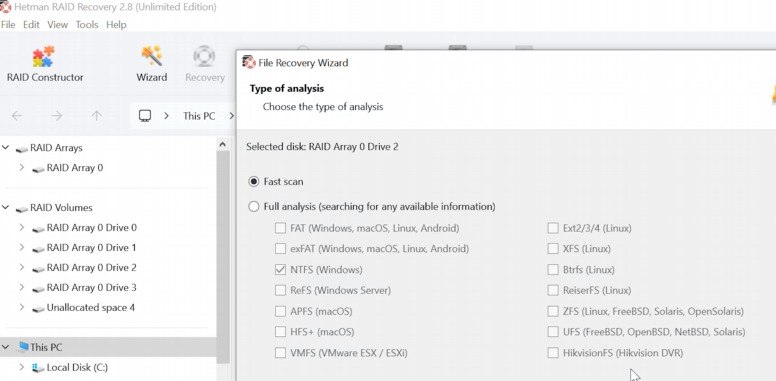The width and height of the screenshot is (776, 381).
Task: Enable the UFS file system checkbox
Action: (553, 332)
